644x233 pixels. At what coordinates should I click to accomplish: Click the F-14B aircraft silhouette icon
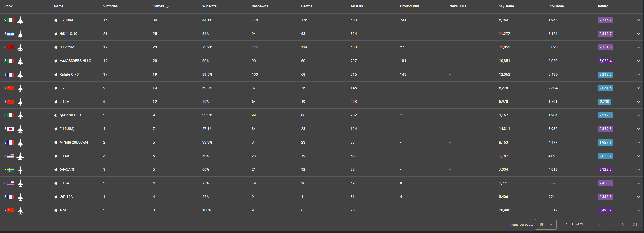(20, 156)
